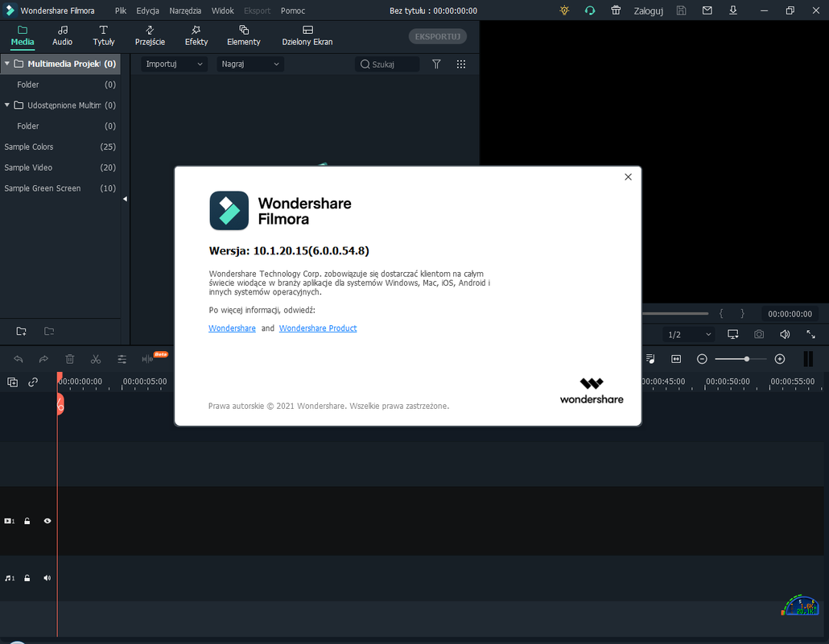Click the timeline zoom slider handle
This screenshot has height=644, width=829.
747,359
